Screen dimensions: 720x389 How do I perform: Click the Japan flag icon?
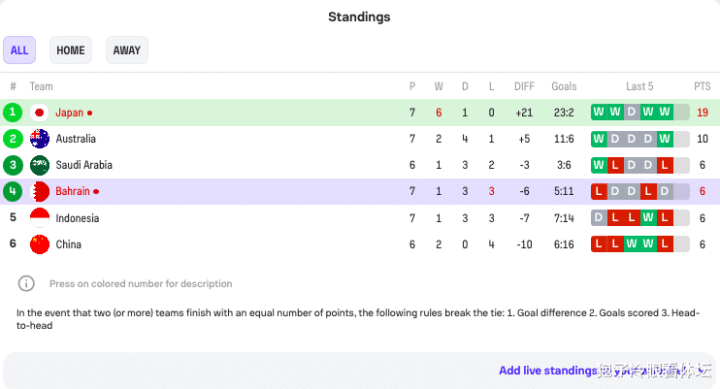[x=39, y=113]
